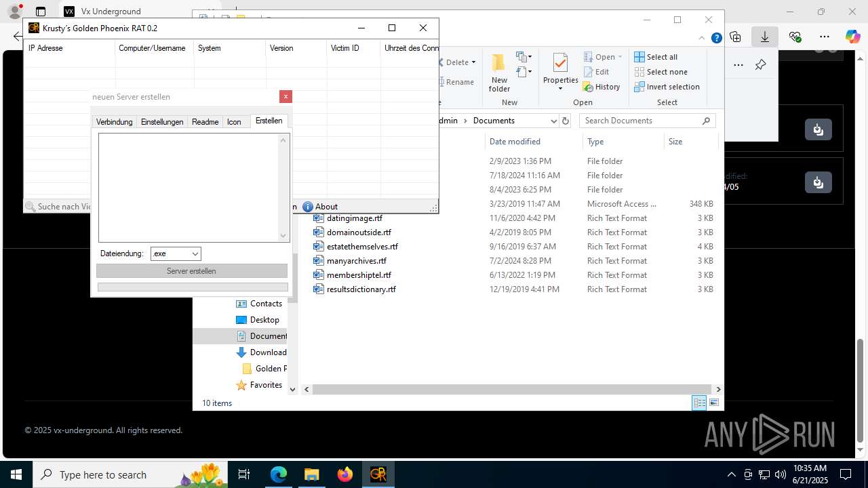Switch to the Einstellungen tab
868x488 pixels.
click(162, 122)
